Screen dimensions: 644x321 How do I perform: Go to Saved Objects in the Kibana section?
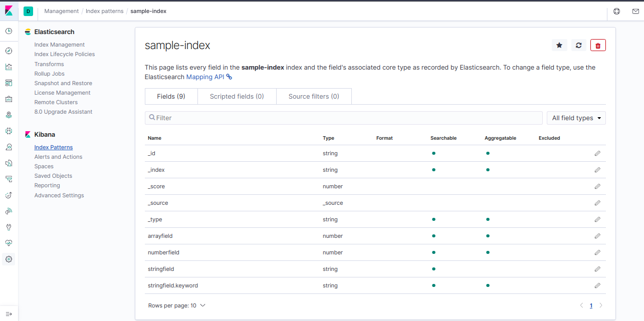point(53,176)
